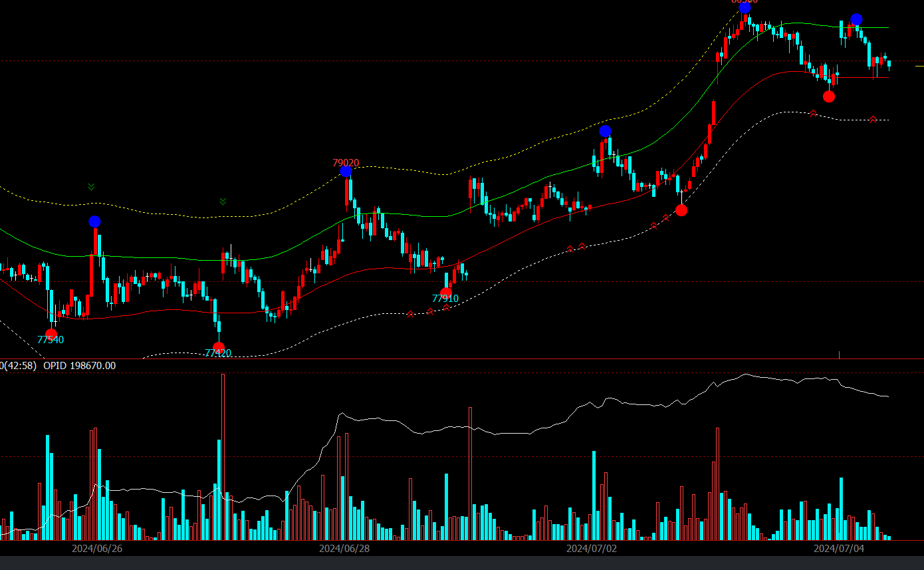Click the green double-chevron above the 77420 low
Image resolution: width=924 pixels, height=570 pixels.
point(223,201)
